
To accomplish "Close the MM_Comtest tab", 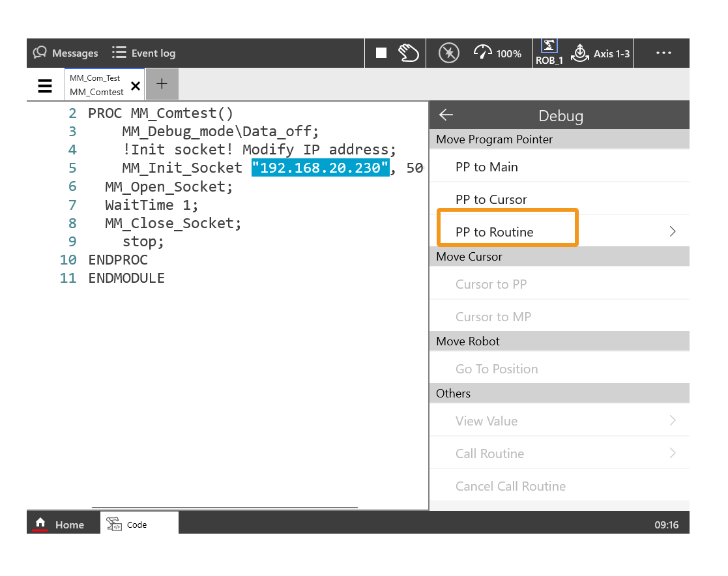I will pyautogui.click(x=135, y=86).
